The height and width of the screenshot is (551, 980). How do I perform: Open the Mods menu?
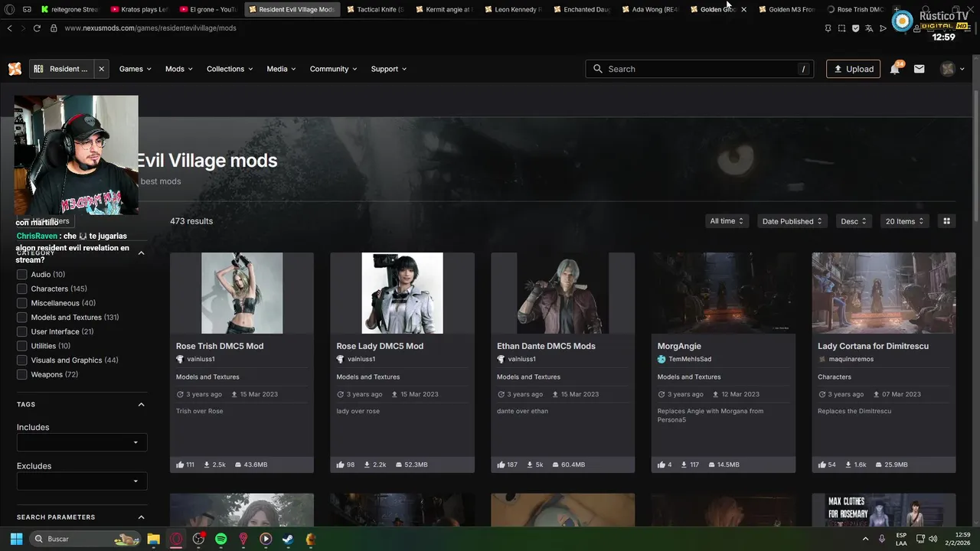coord(179,69)
